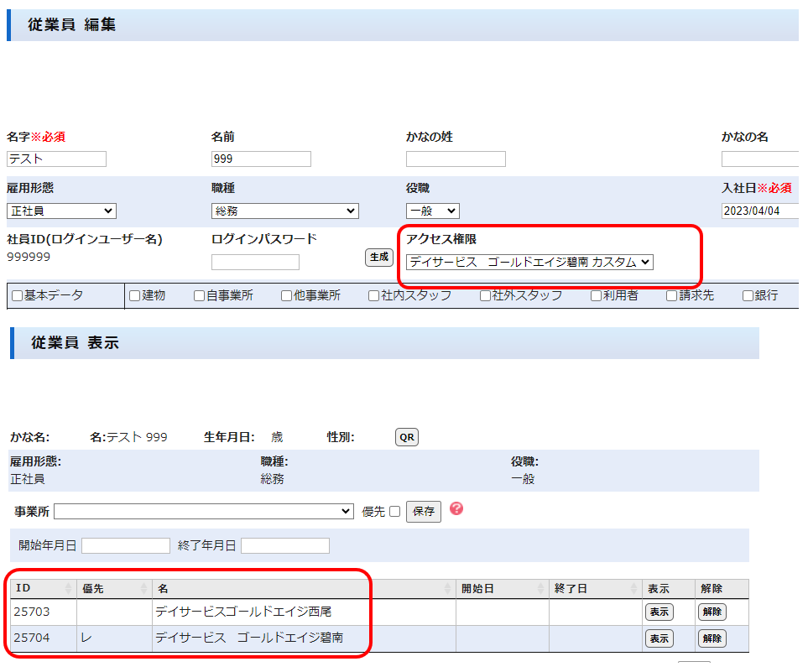808x672 pixels.
Task: Enable the 優先 checkbox beside 事業所
Action: click(394, 512)
